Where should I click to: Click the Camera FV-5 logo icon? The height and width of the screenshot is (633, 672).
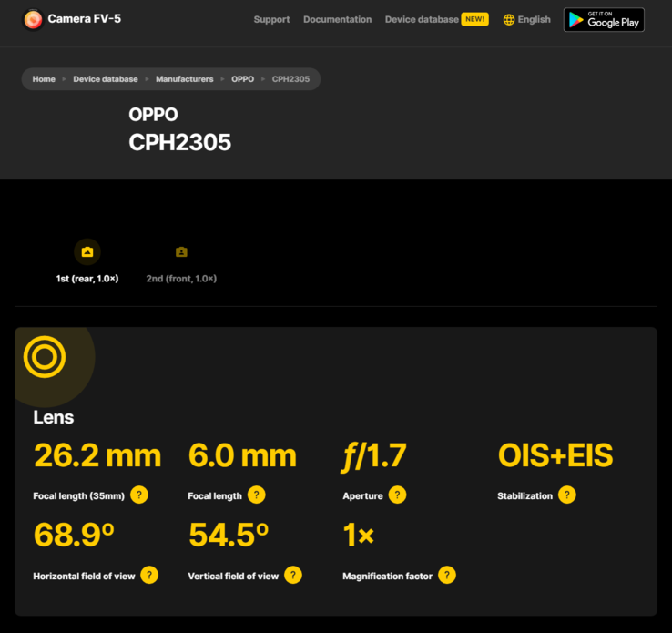tap(33, 19)
